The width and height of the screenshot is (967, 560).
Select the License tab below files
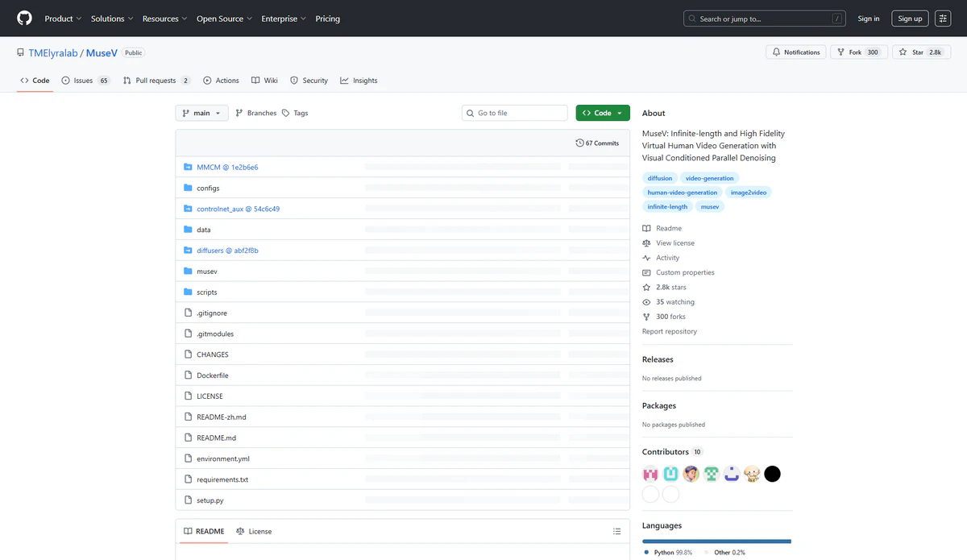(254, 532)
